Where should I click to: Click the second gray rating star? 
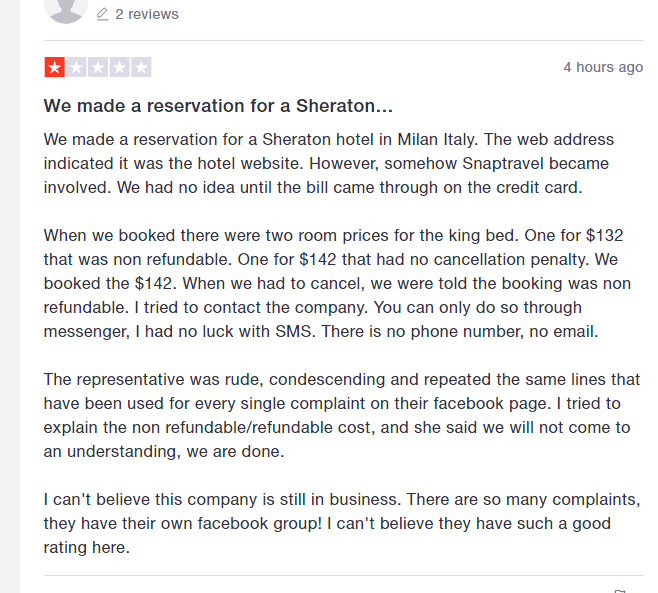coord(76,67)
